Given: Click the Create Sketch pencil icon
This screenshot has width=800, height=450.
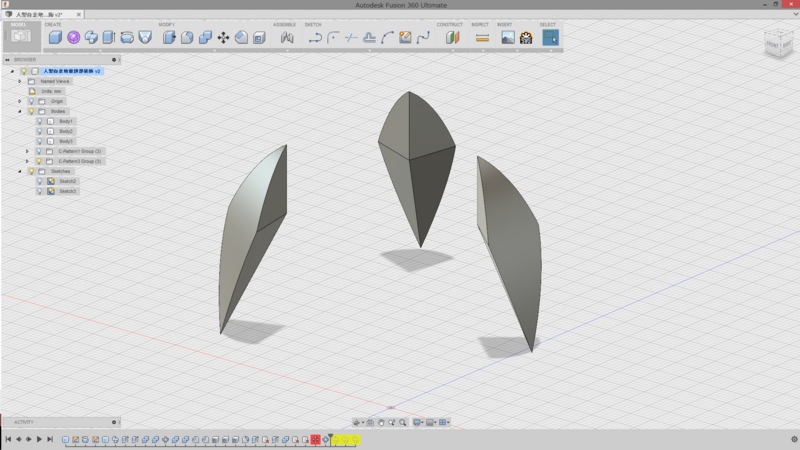Looking at the screenshot, I should pos(406,37).
